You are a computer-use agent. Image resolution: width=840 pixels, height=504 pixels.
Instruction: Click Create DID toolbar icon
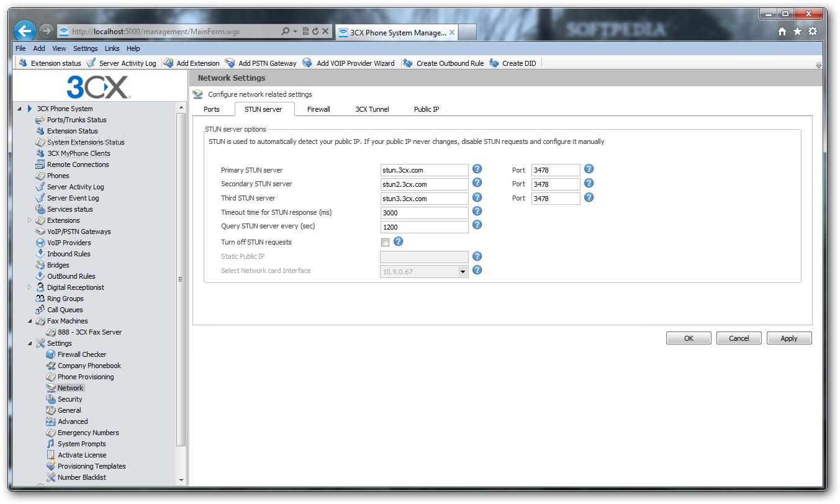point(494,63)
